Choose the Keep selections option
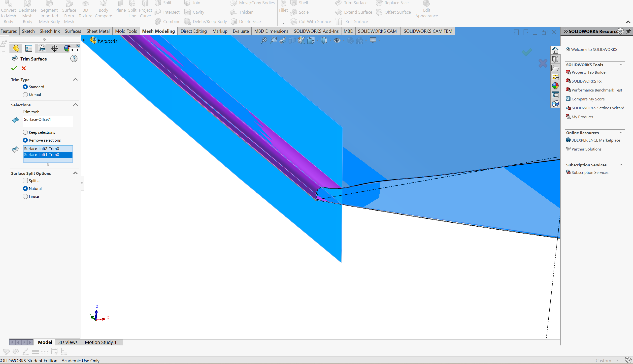Viewport: 633px width, 364px height. pos(25,132)
